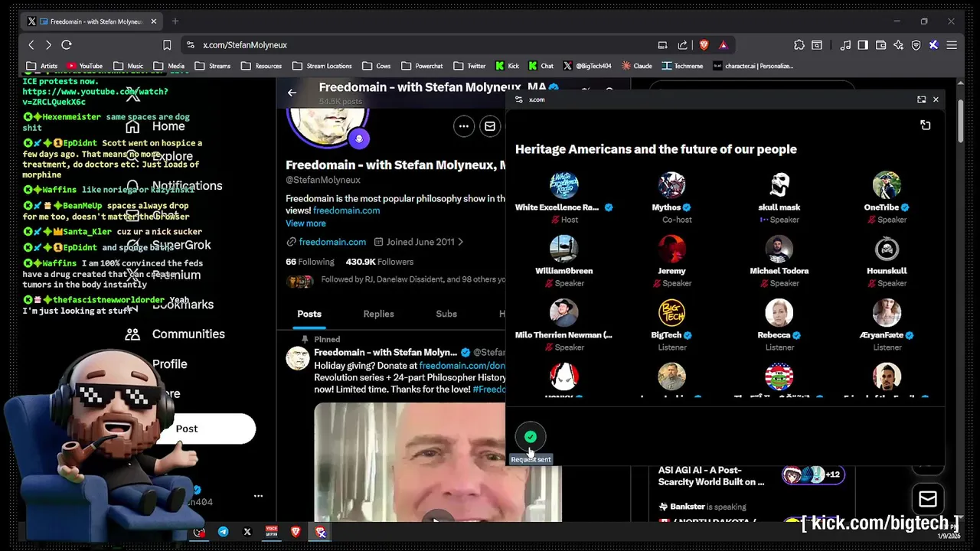The image size is (980, 551).
Task: Open the Music bookmarks folder
Action: click(129, 66)
